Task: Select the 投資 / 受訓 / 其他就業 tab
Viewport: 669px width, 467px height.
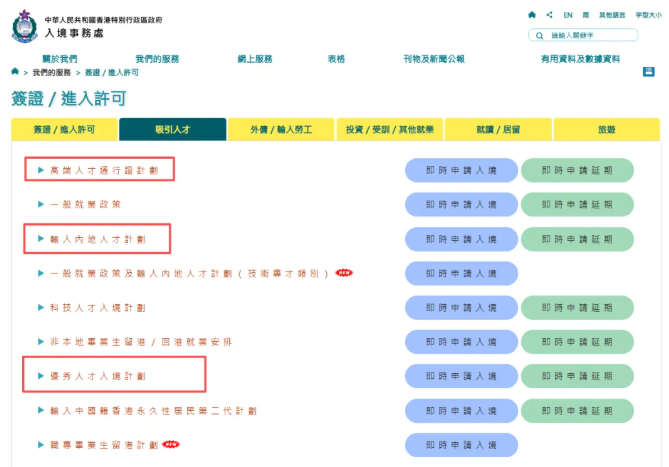Action: pyautogui.click(x=390, y=129)
